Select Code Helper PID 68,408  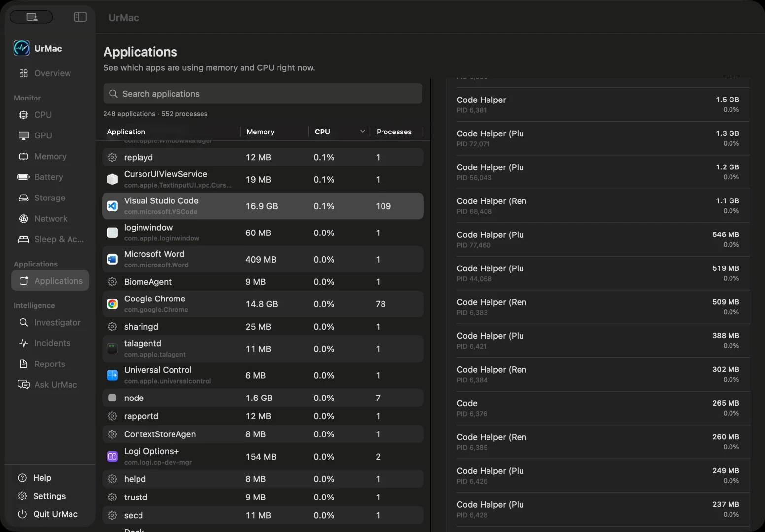[598, 206]
